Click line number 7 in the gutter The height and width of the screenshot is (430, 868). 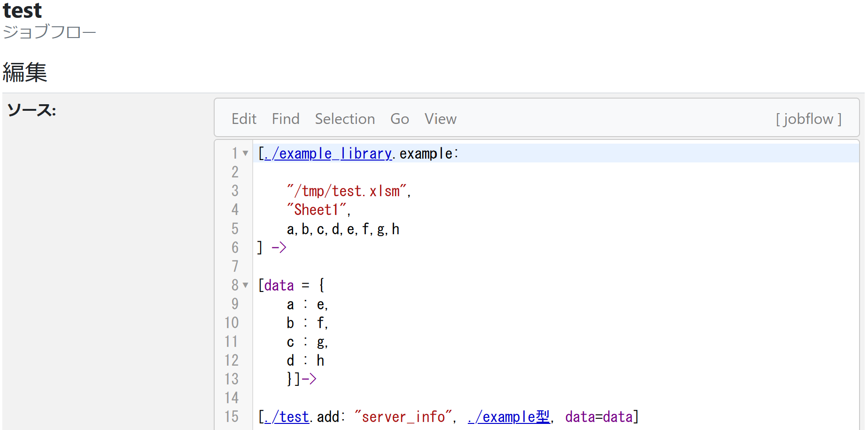coord(235,266)
